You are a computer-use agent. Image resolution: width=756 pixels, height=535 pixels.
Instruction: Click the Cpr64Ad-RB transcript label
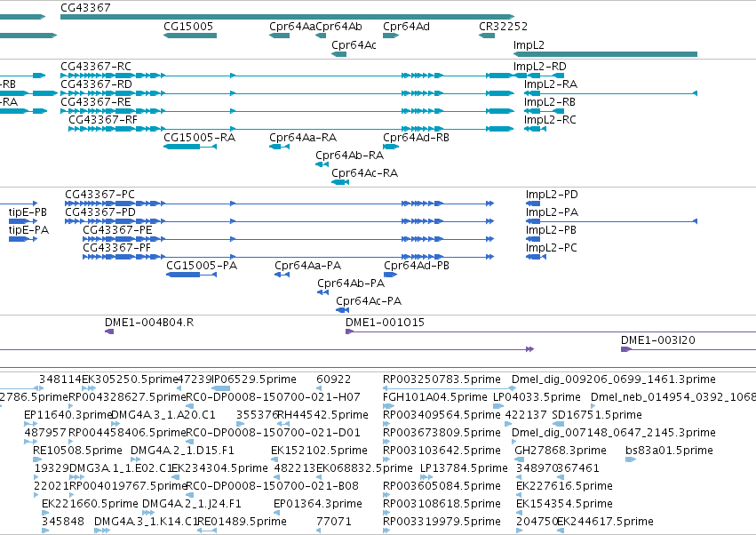coord(416,138)
